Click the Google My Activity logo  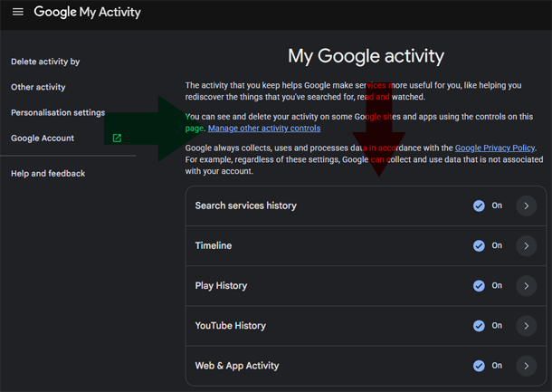87,12
